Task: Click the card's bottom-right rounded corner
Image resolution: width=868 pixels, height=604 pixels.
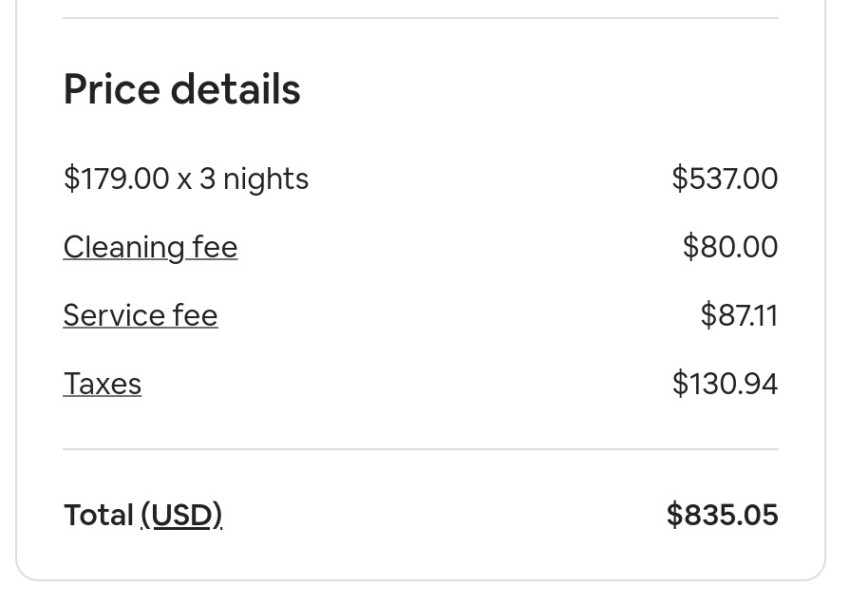Action: click(x=819, y=573)
